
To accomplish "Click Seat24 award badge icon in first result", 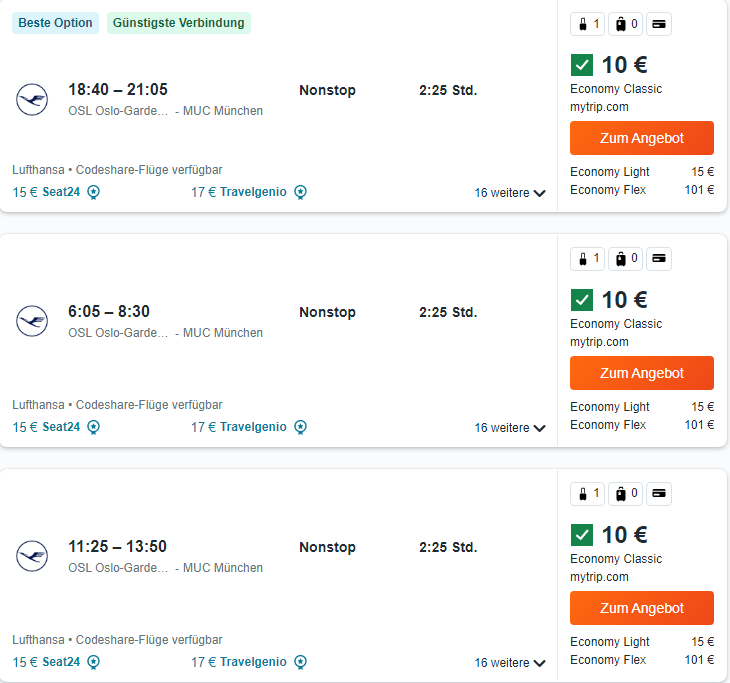I will (x=94, y=192).
